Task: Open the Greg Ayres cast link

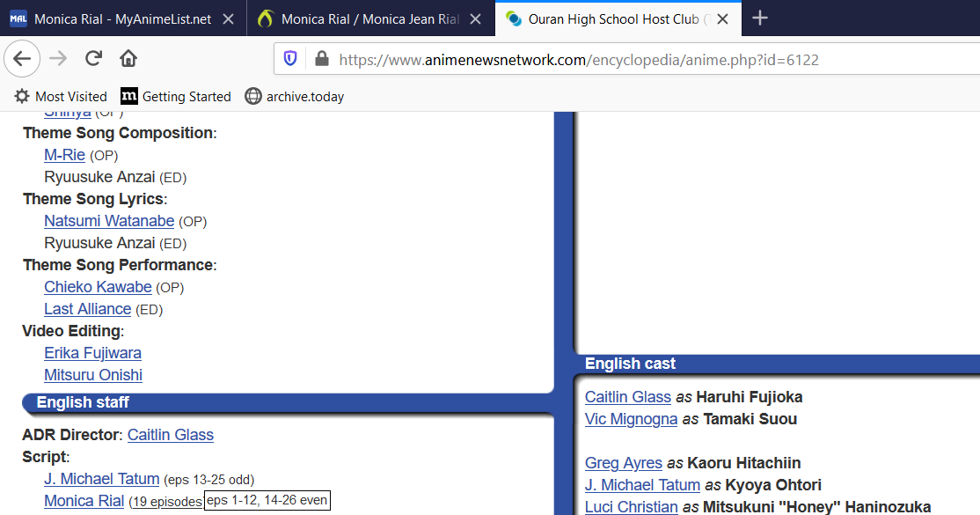Action: click(x=624, y=462)
